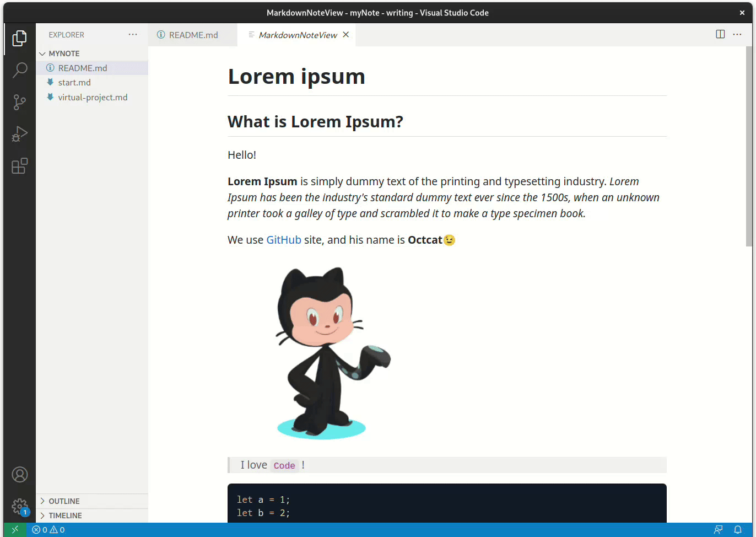Screen dimensions: 756x537
Task: Open the editor More Actions ellipsis
Action: 737,34
